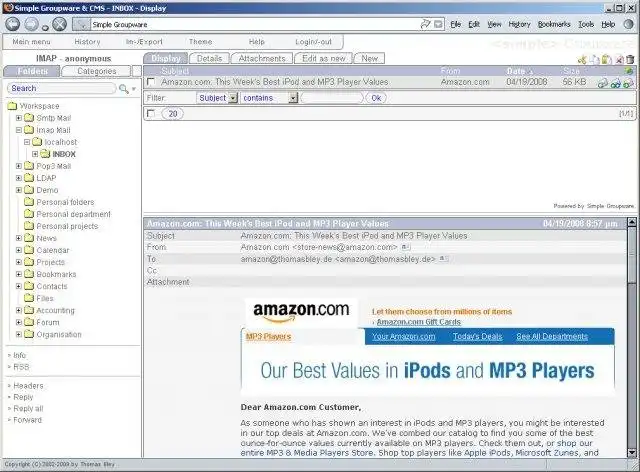Collapse the Imap Mail folder

pos(19,130)
